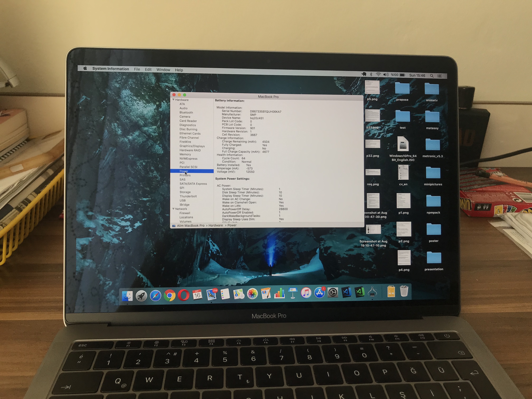Open App Store with update badge
The width and height of the screenshot is (532, 399).
319,293
